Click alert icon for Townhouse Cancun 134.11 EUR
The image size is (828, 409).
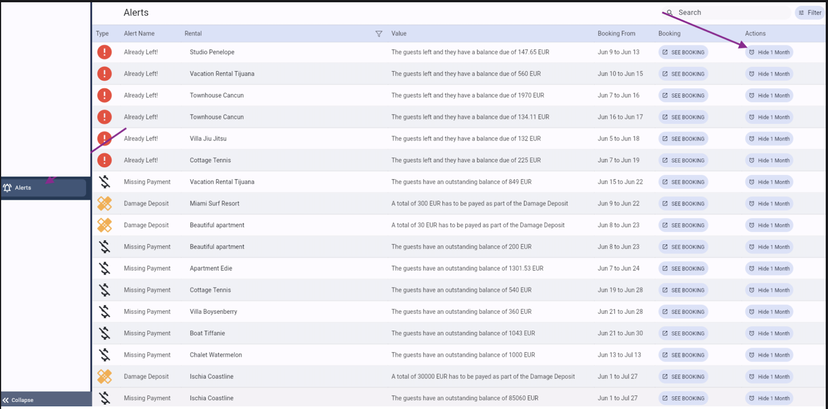(105, 117)
